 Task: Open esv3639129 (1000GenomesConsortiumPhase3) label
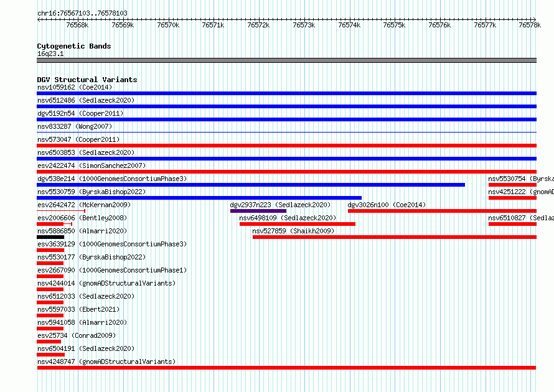point(112,244)
